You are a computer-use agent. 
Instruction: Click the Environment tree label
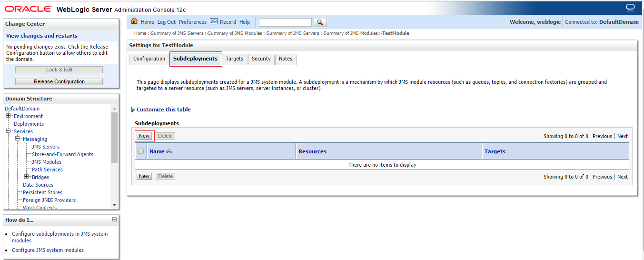point(28,116)
